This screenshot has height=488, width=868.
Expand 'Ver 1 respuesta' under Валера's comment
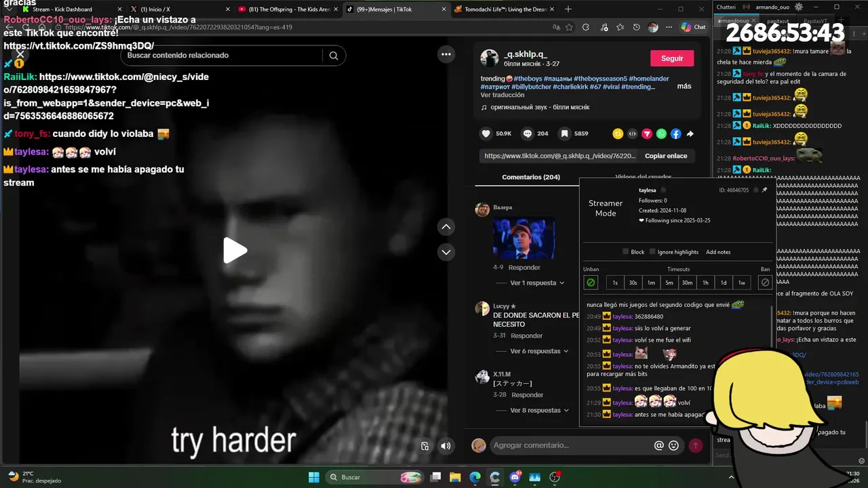537,283
